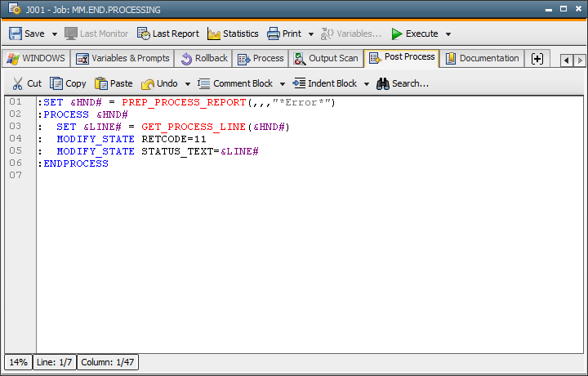Click the add tab [+] button

(537, 59)
